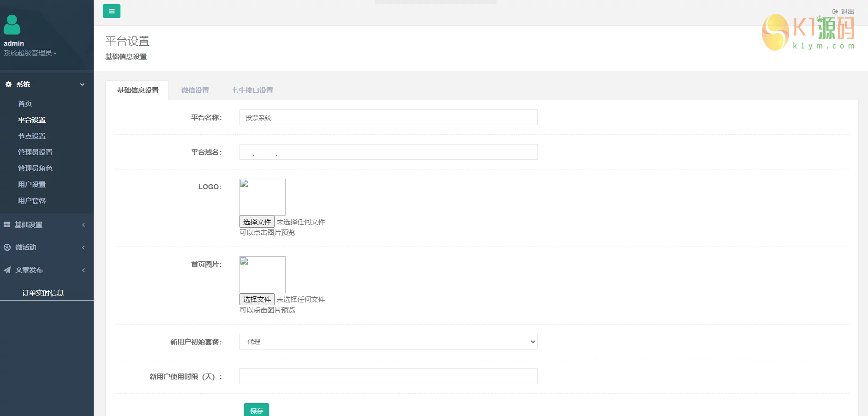Click inside the 平台名称 input field
Screen dimensions: 868x416
(x=388, y=117)
